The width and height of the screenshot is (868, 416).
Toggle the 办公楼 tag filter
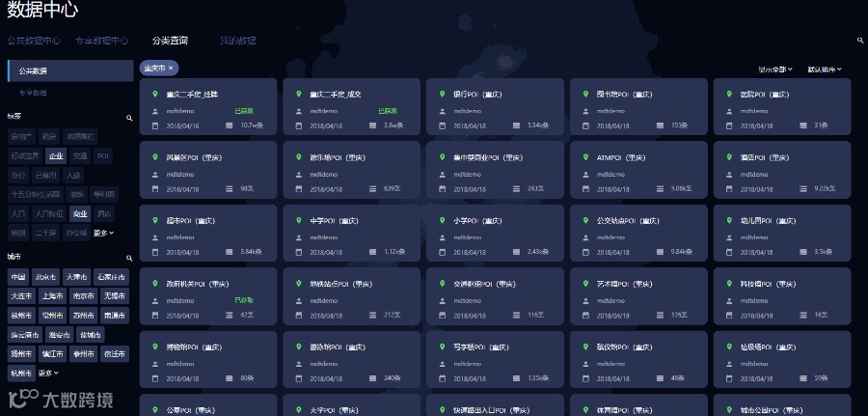coord(76,233)
